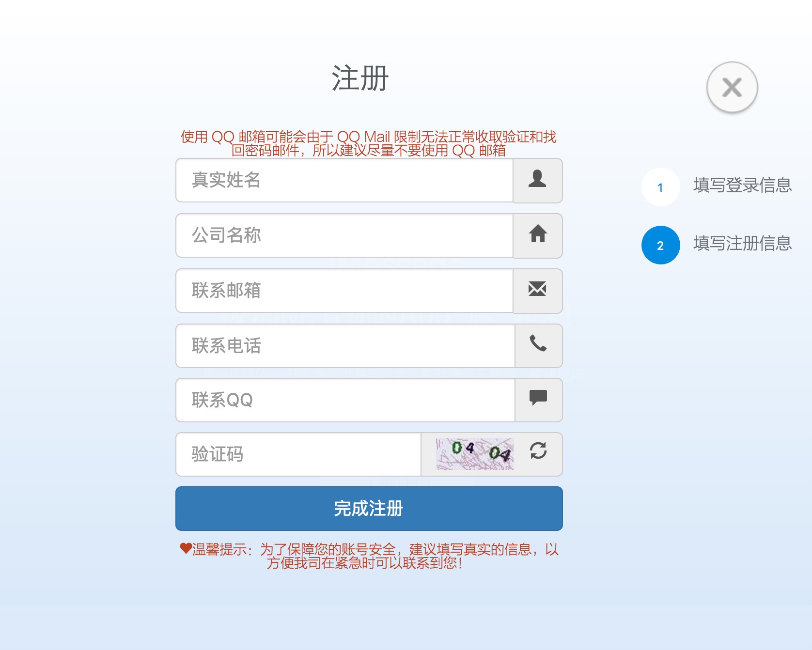Select step 2 circle

click(661, 245)
